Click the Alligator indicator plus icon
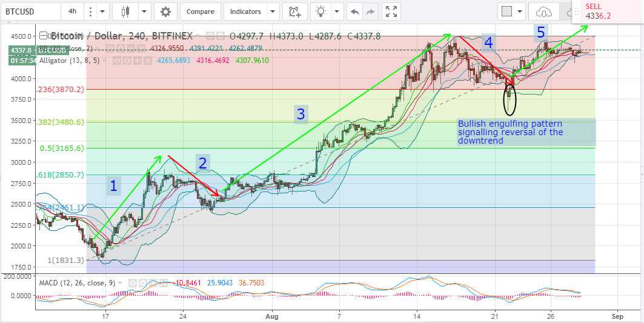Image resolution: width=644 pixels, height=323 pixels. tap(137, 61)
